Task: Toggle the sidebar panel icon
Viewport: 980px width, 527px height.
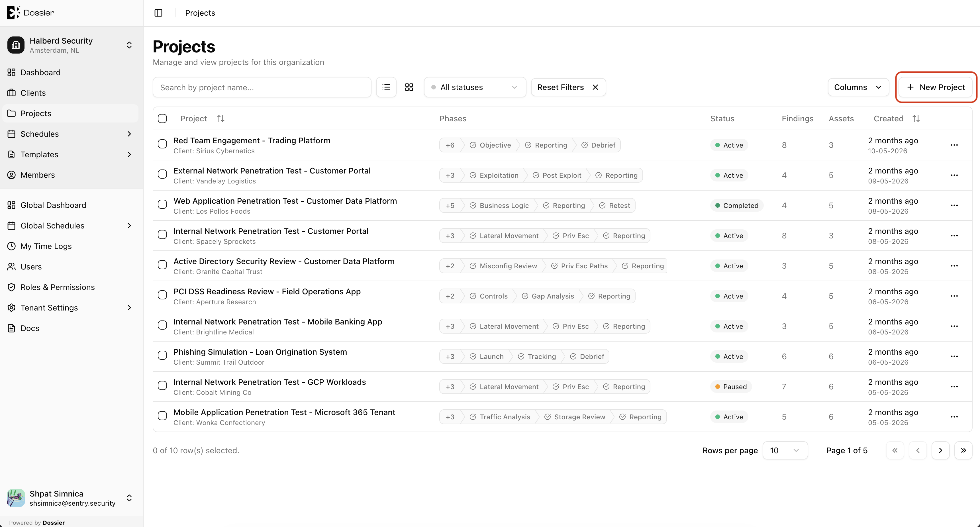Action: (158, 13)
